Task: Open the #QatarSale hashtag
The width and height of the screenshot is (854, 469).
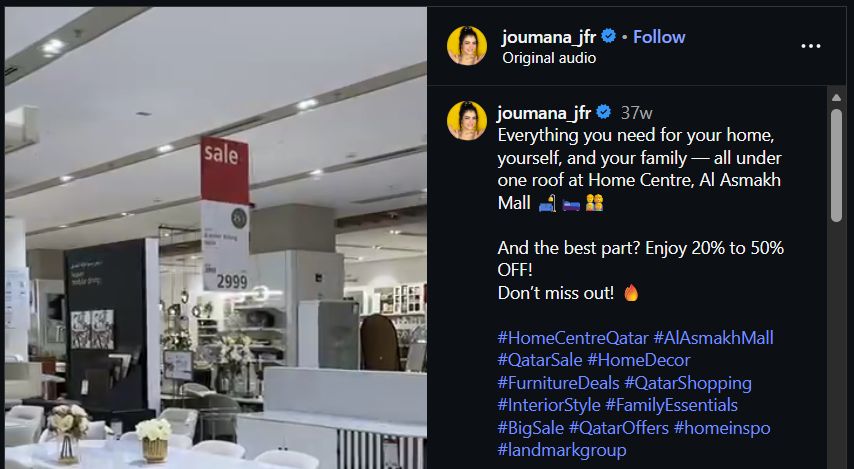Action: (540, 360)
